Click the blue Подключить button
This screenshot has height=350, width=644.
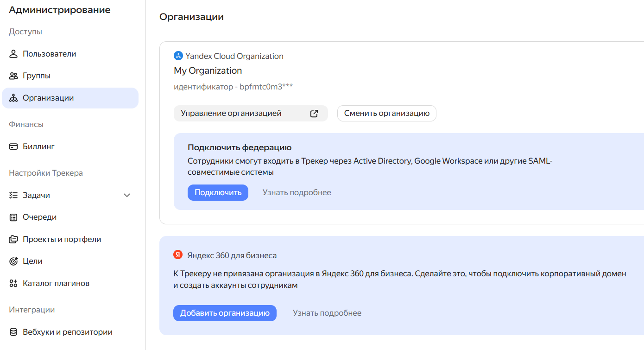click(x=218, y=192)
